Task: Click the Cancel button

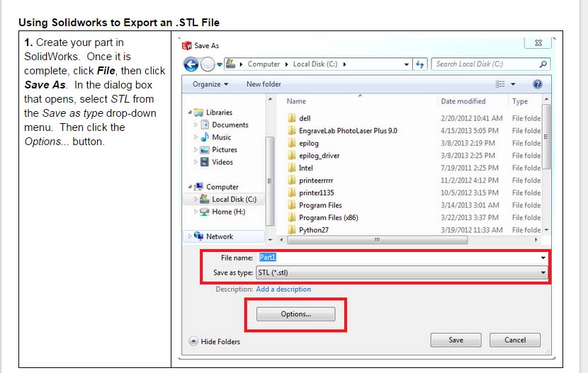Action: point(515,340)
